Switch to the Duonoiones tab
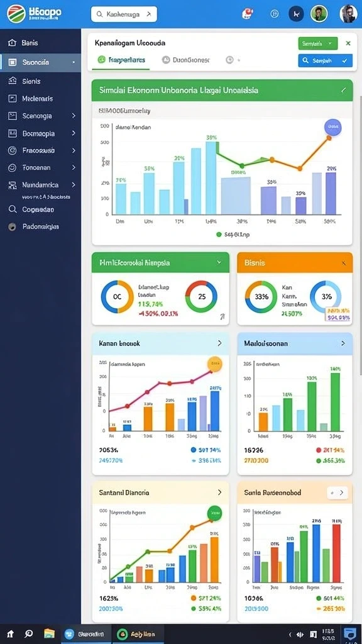Screen dimensions: 362x644 point(186,60)
